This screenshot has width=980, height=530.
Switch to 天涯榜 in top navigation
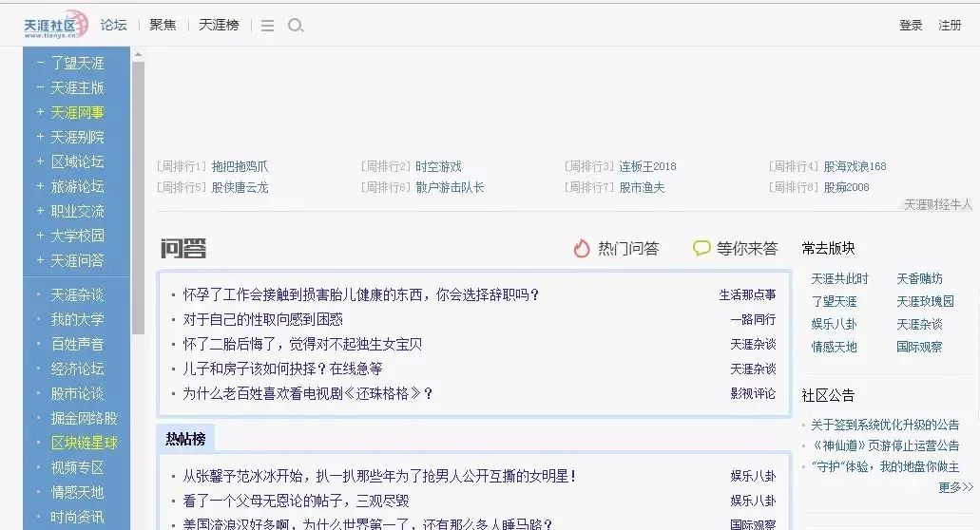pos(219,26)
